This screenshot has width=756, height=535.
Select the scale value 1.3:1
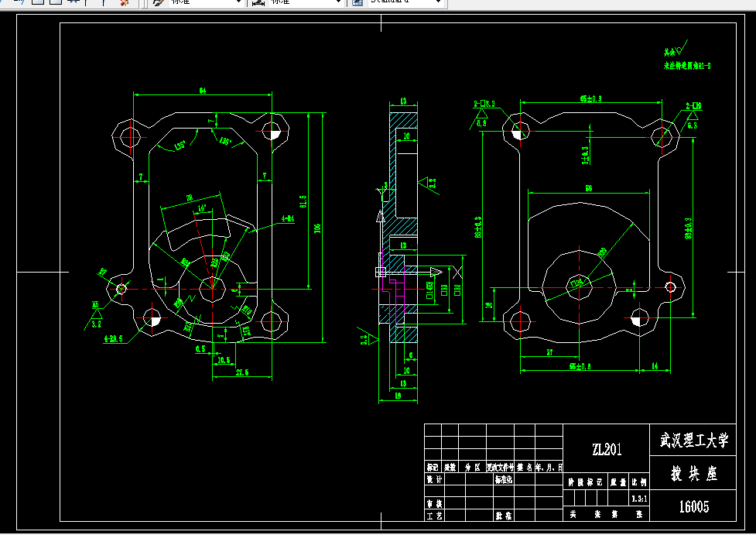[639, 499]
